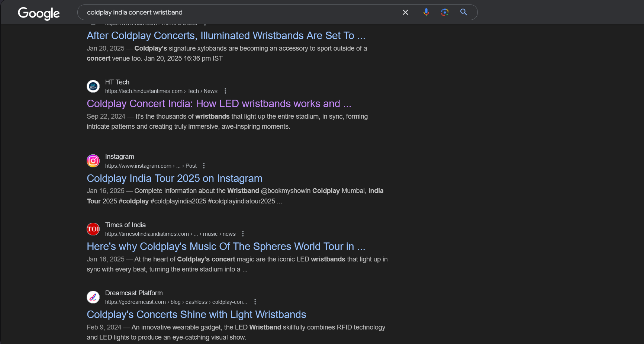Open more options for Instagram result
The image size is (644, 344).
204,166
